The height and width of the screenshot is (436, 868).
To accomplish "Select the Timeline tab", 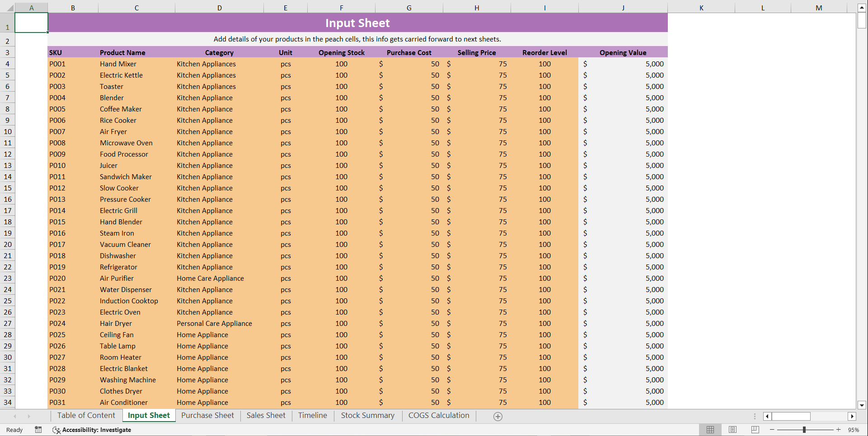I will click(x=312, y=415).
